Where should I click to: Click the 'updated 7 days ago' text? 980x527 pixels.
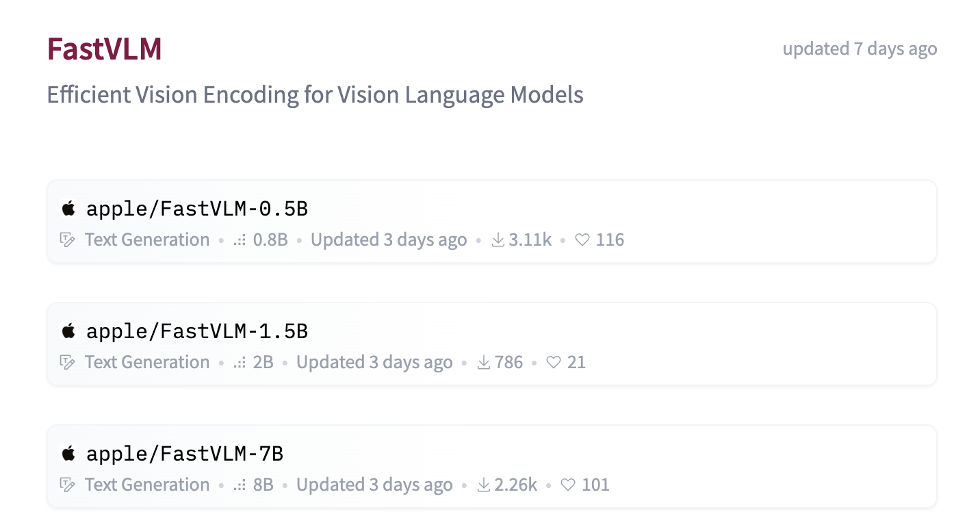(860, 49)
